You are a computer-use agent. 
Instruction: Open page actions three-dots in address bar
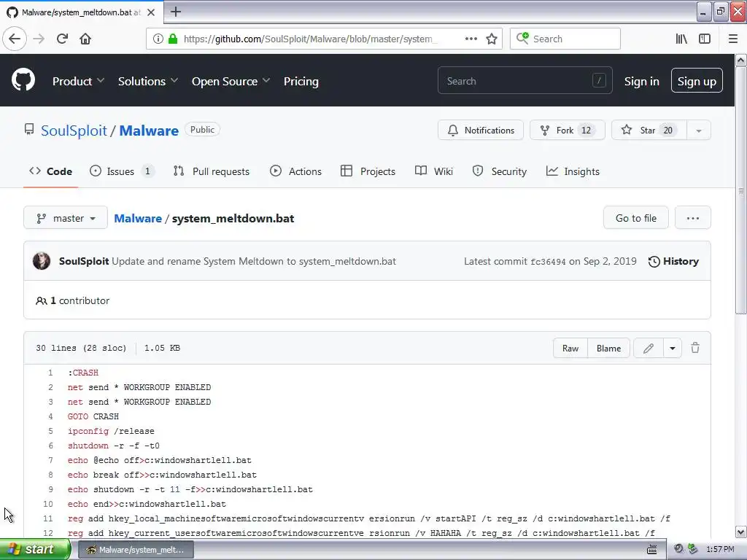point(471,39)
